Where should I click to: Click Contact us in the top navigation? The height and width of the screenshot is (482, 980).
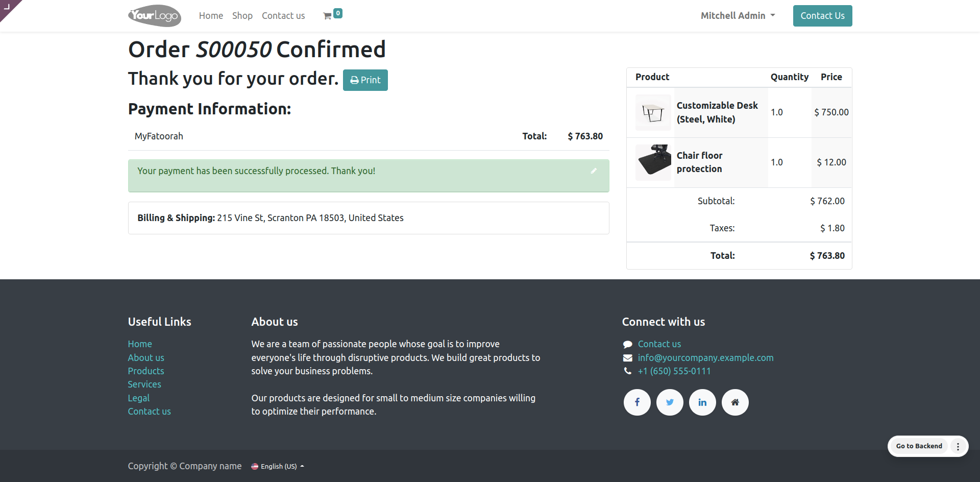pyautogui.click(x=283, y=16)
